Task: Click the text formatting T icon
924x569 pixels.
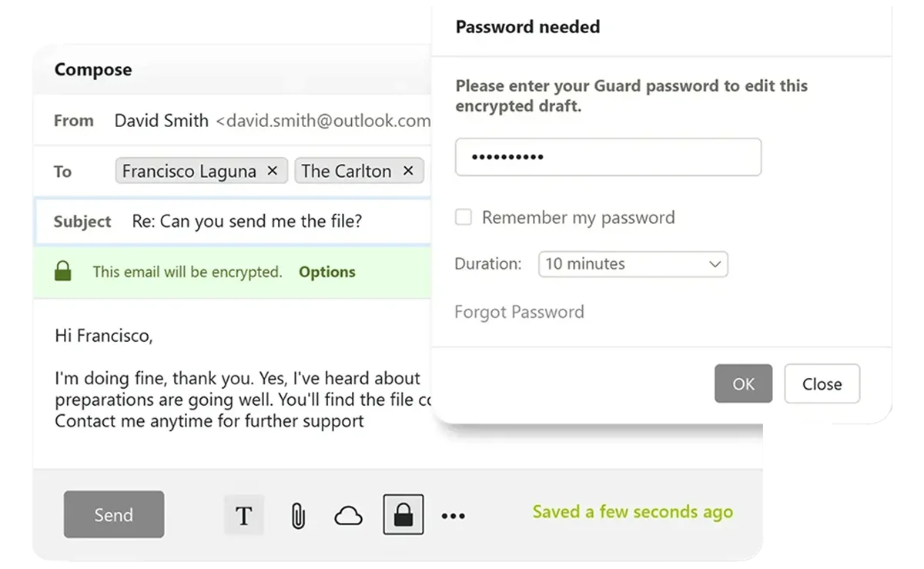Action: click(x=244, y=515)
